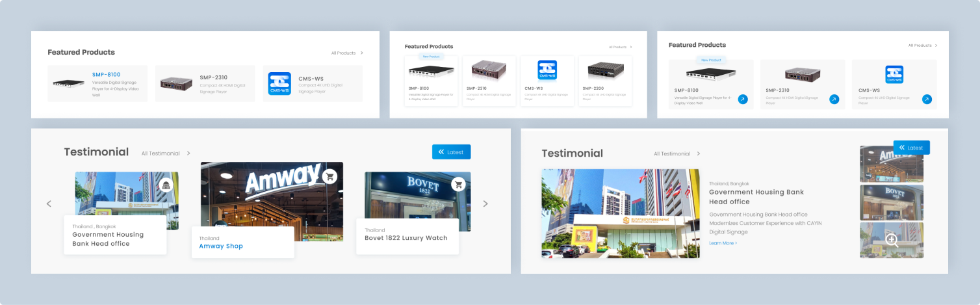Click the blue arrow button on CMS-WS card

[x=927, y=99]
